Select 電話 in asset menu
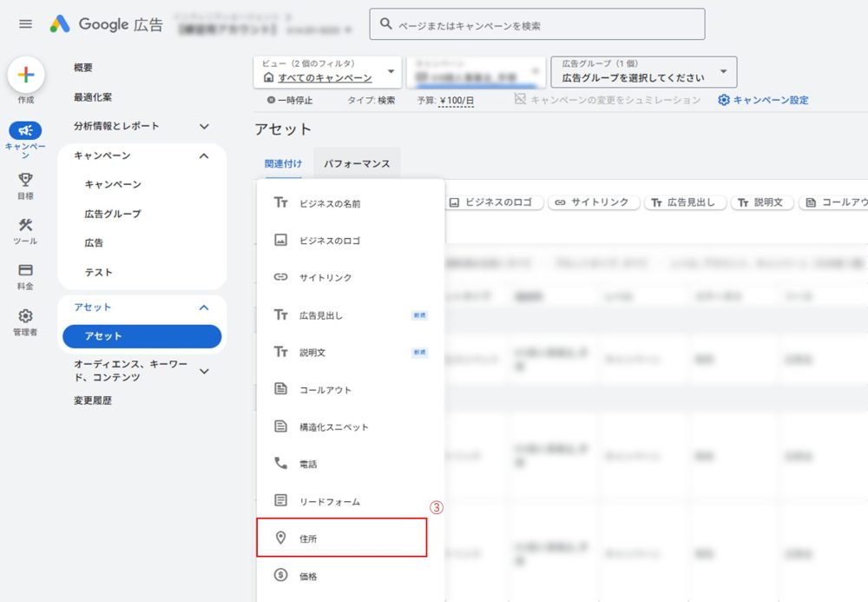The width and height of the screenshot is (868, 602). pyautogui.click(x=351, y=464)
